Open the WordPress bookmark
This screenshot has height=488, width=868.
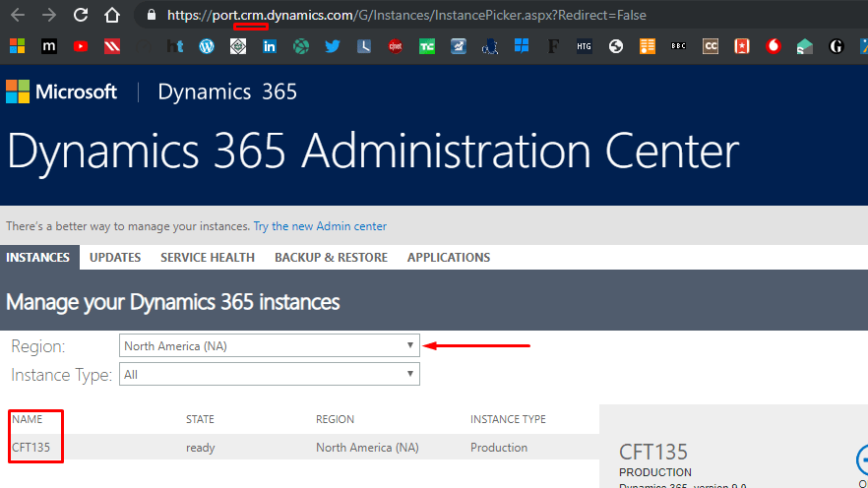click(207, 46)
